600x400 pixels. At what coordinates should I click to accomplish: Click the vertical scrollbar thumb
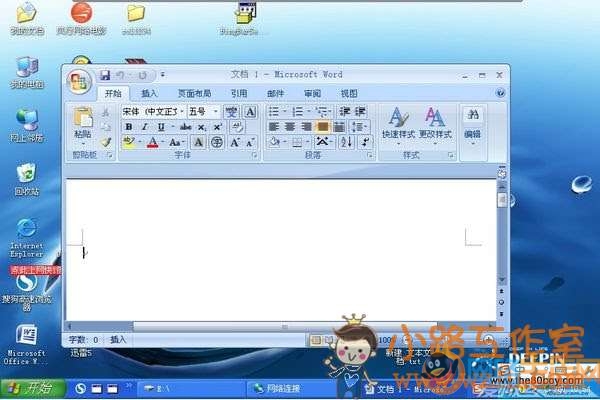502,200
